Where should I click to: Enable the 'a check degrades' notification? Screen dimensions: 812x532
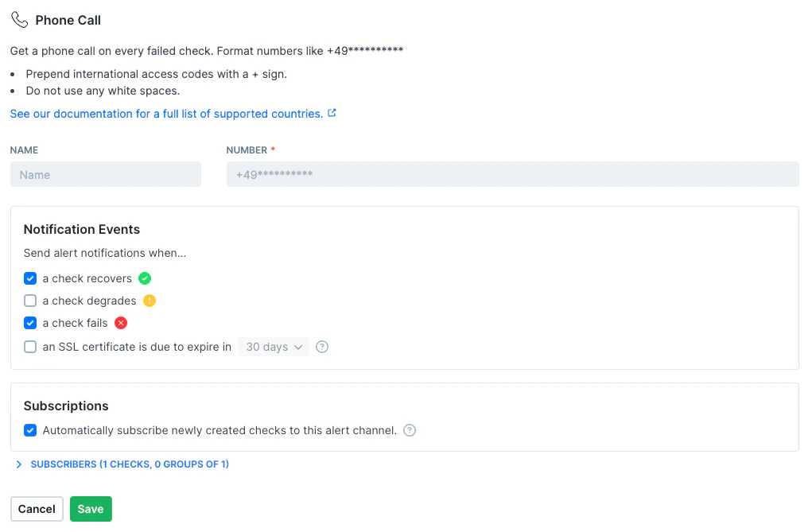(x=29, y=301)
